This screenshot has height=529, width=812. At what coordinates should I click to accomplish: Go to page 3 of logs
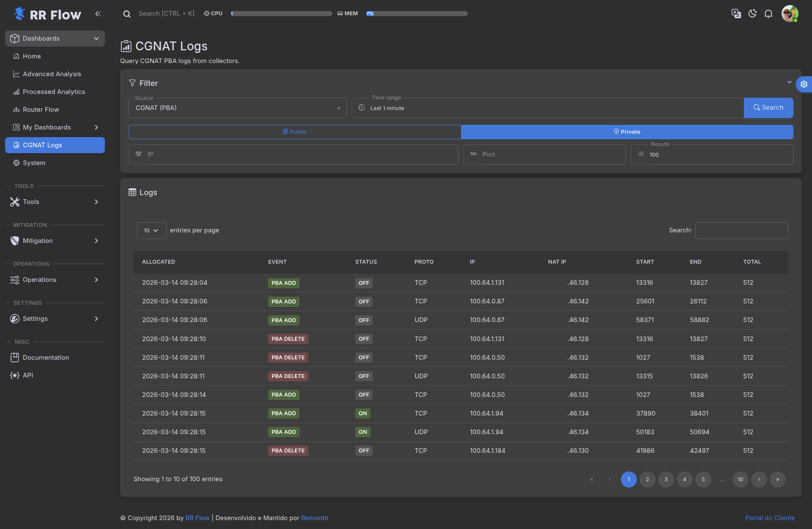click(x=666, y=479)
